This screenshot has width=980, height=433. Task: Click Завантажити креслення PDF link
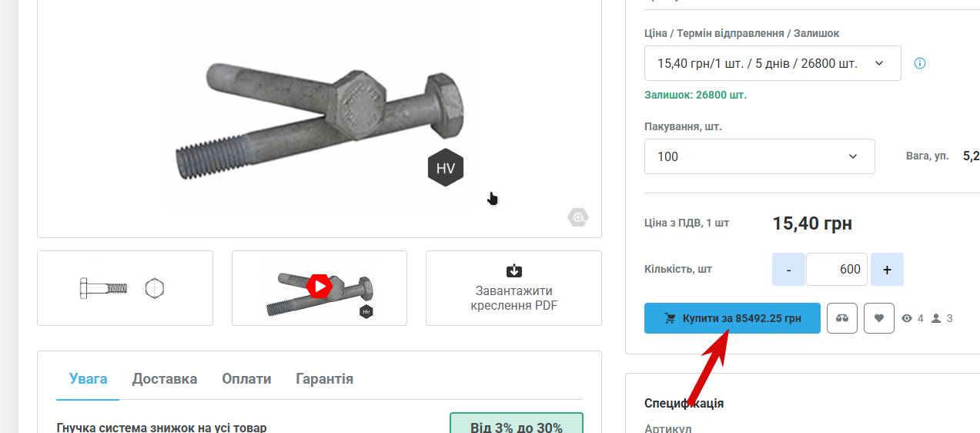(513, 298)
